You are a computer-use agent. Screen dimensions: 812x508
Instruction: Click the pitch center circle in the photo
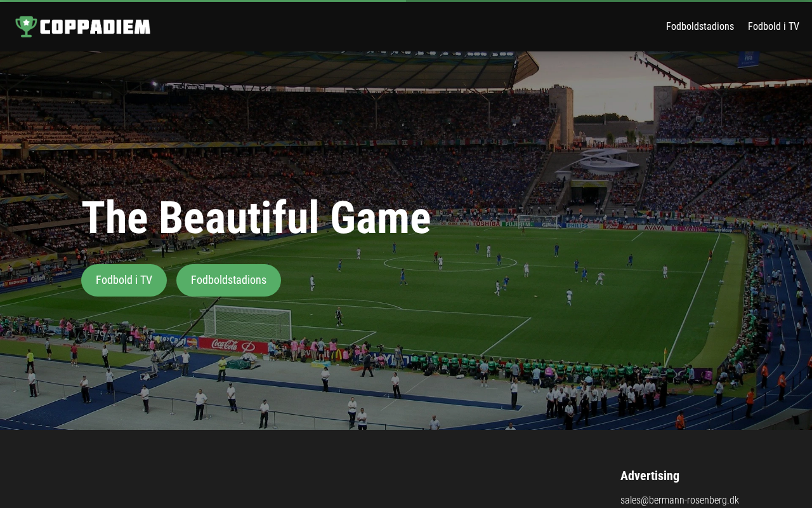[450, 262]
